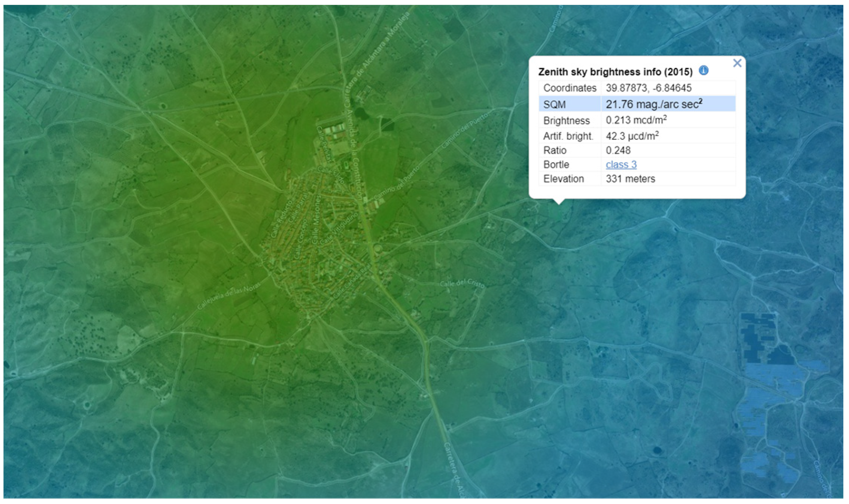Click the Calle del Cristo map label
This screenshot has width=849, height=504.
pos(462,284)
